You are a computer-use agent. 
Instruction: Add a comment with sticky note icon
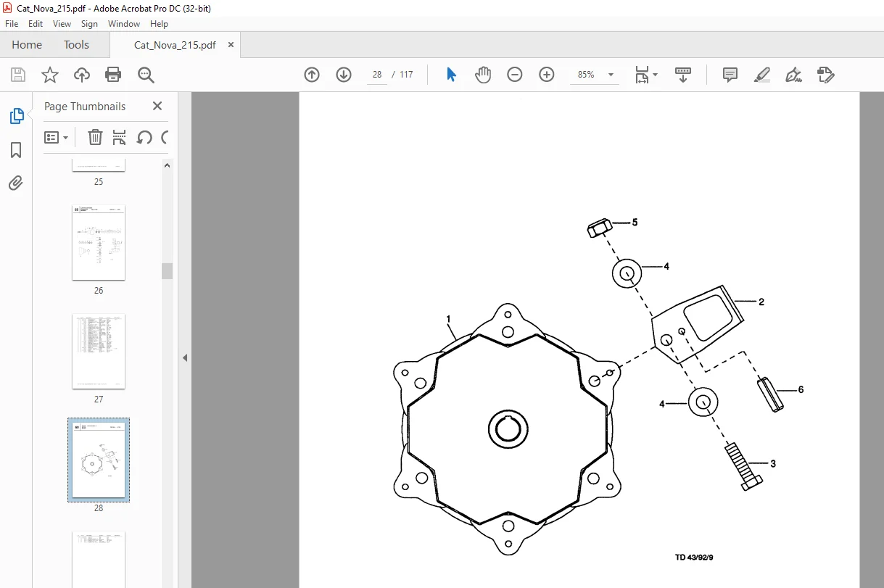point(730,75)
